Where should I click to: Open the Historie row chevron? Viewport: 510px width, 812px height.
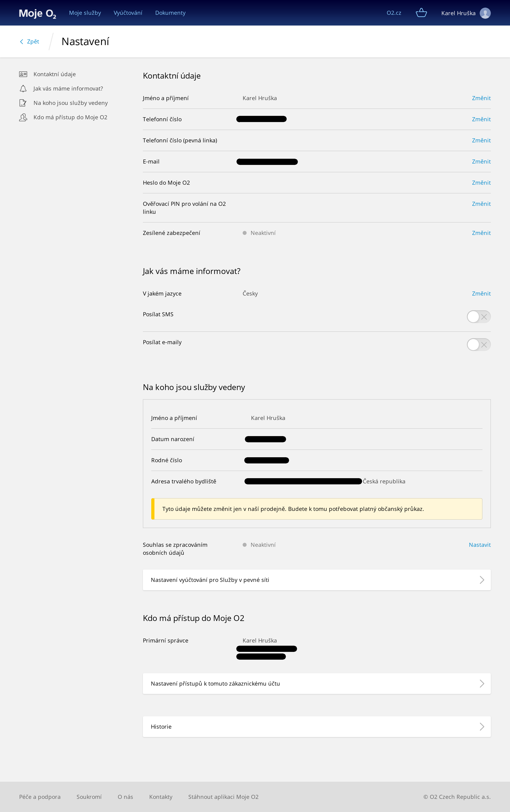tap(482, 727)
